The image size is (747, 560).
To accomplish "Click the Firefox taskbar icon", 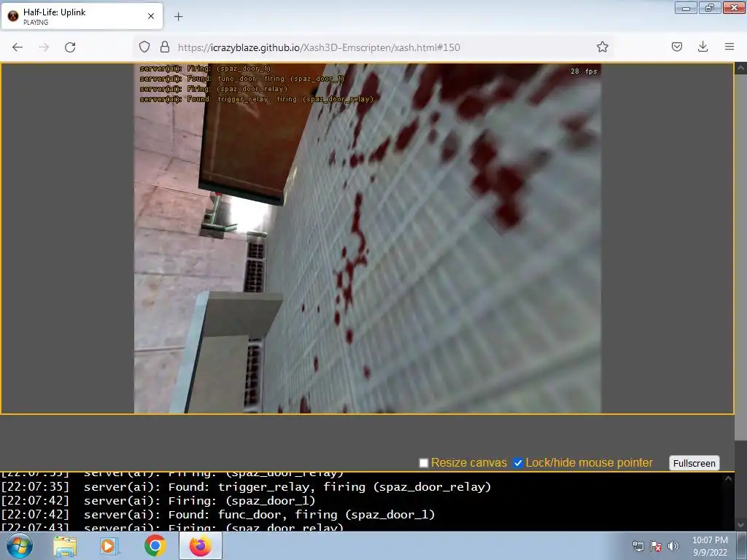I will tap(201, 545).
